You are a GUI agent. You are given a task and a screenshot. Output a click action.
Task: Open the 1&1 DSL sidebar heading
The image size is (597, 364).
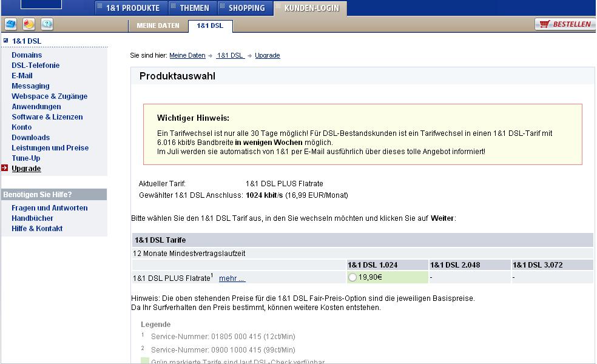click(27, 41)
